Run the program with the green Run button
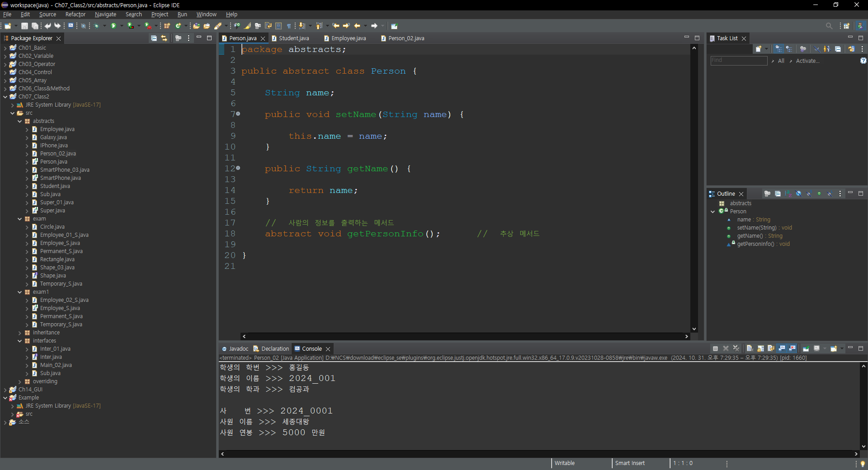868x470 pixels. tap(113, 26)
